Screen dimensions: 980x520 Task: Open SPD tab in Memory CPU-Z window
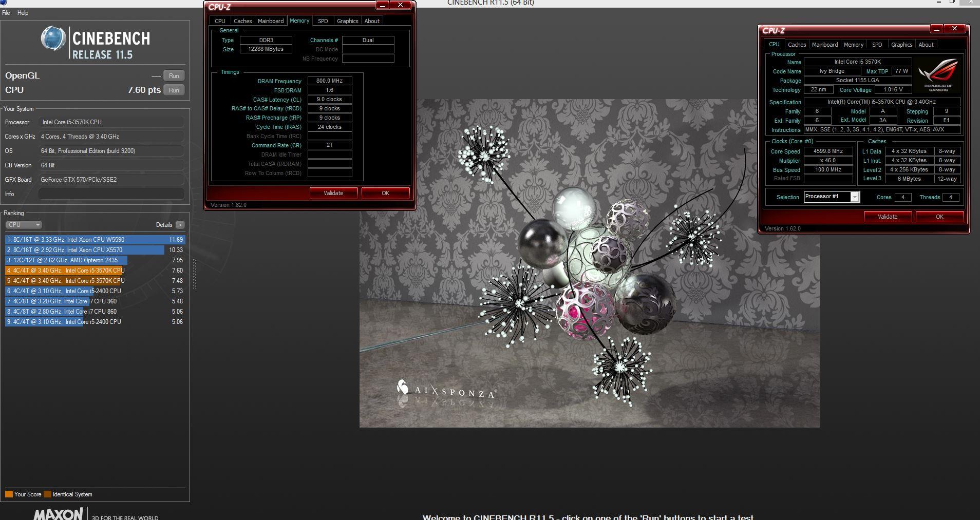[323, 21]
